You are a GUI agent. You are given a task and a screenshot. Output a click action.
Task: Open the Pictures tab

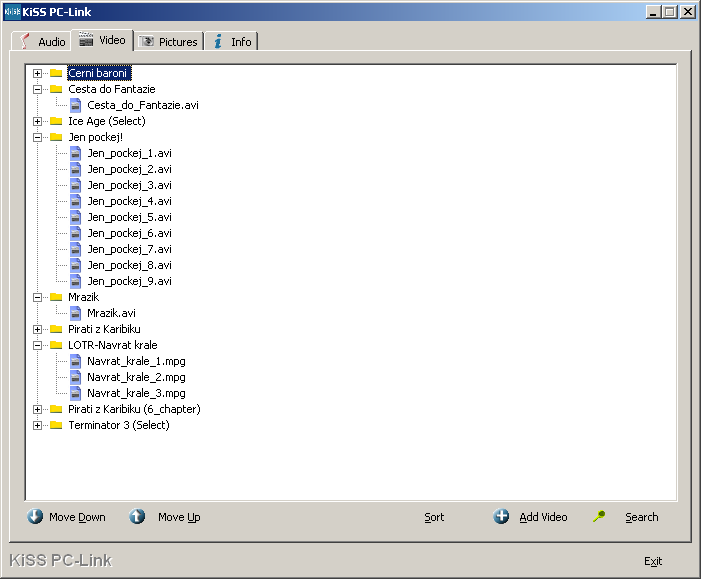169,42
